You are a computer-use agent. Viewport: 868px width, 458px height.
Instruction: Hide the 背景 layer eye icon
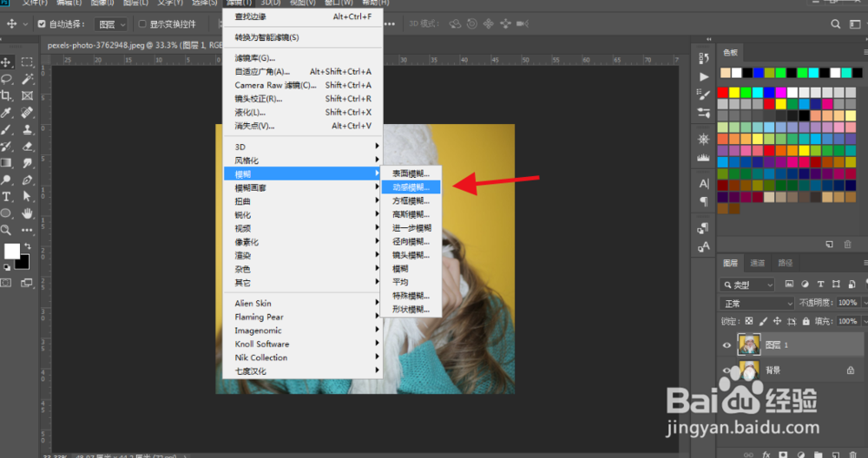click(x=727, y=370)
